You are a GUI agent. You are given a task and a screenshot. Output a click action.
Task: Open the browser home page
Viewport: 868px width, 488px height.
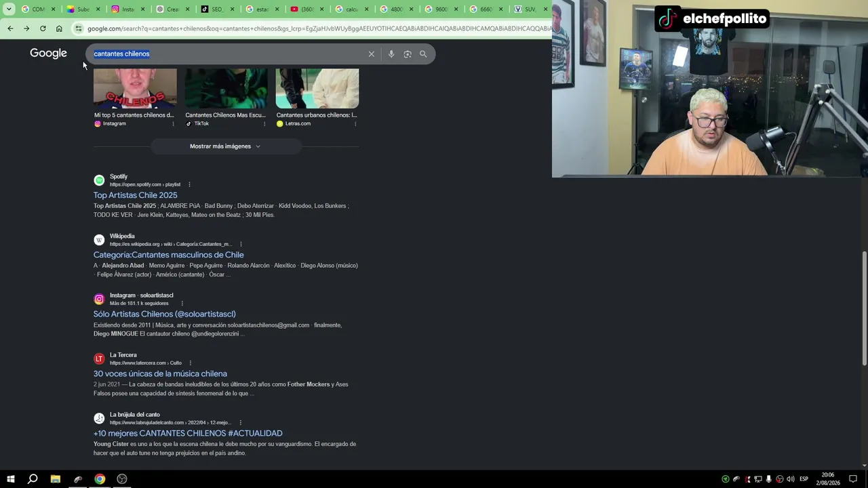click(x=59, y=28)
